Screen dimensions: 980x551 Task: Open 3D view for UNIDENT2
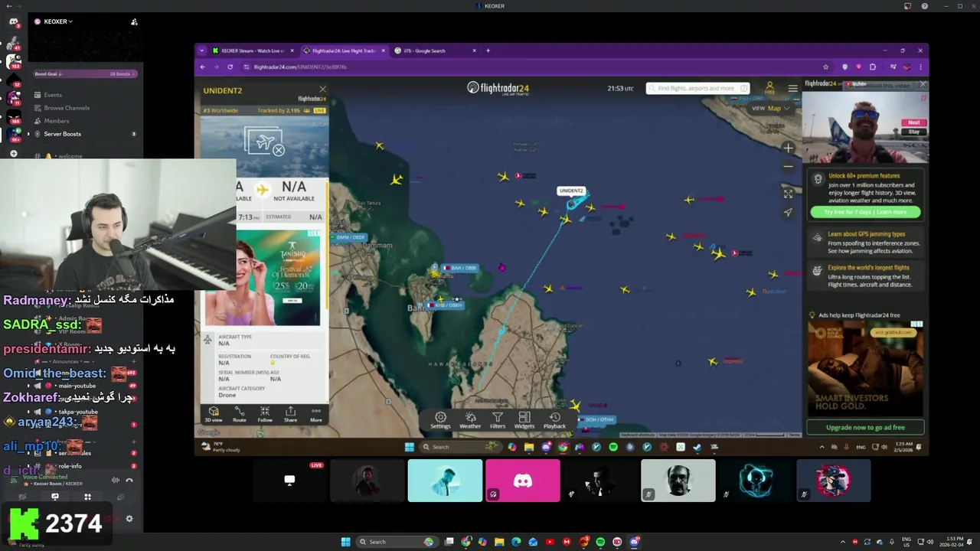click(214, 415)
